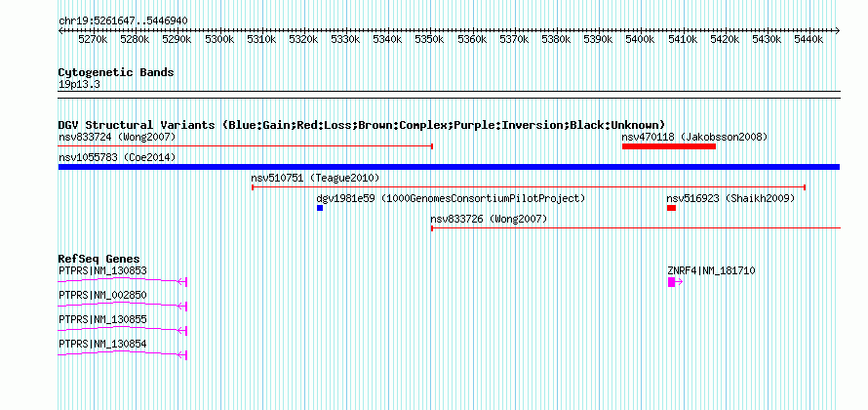Click the PTPRS NM_130854 magenta gene line
This screenshot has height=410, width=868.
(x=123, y=354)
